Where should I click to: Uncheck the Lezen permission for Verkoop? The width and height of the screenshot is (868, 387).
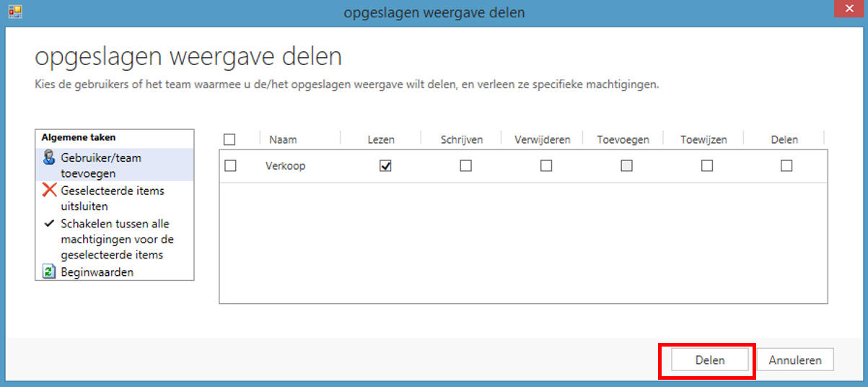point(385,166)
